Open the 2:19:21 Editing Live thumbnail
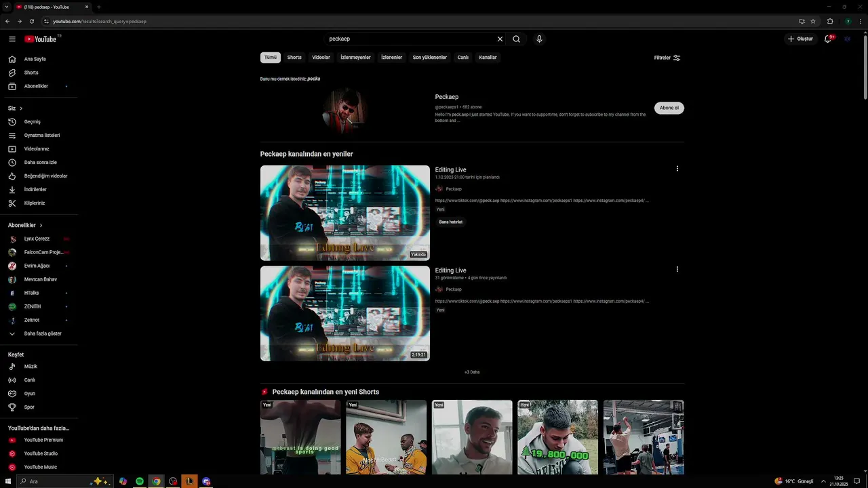 coord(345,313)
